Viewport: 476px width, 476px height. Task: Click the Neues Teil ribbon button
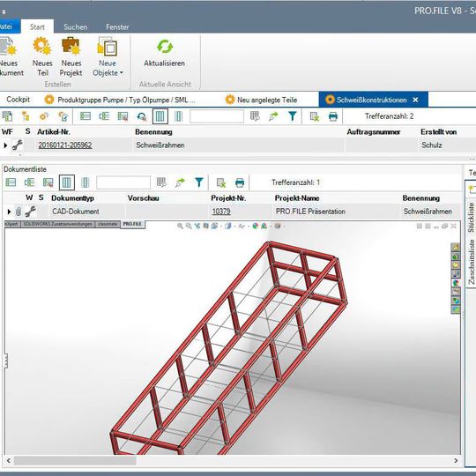[x=42, y=56]
